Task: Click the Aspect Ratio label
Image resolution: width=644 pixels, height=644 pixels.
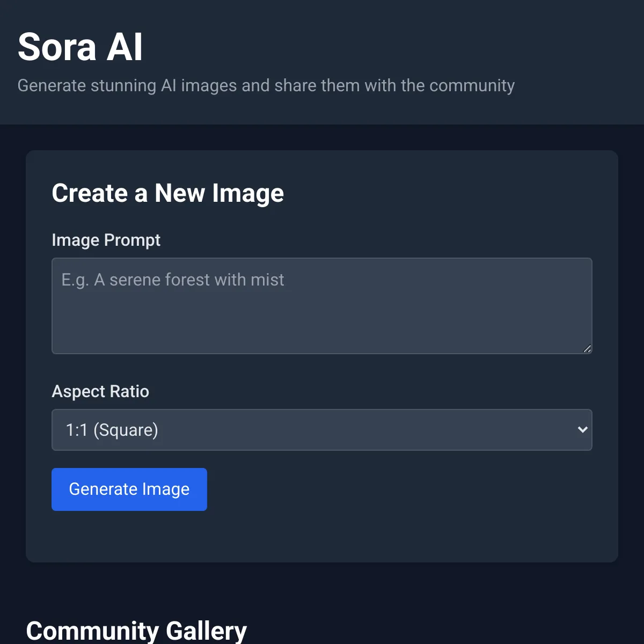Action: pyautogui.click(x=100, y=391)
